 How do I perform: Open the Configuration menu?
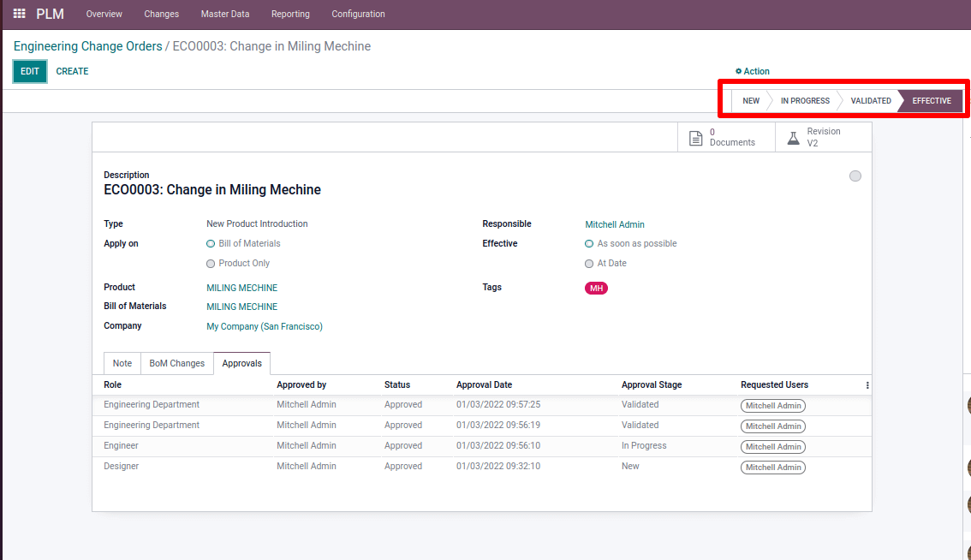(358, 14)
